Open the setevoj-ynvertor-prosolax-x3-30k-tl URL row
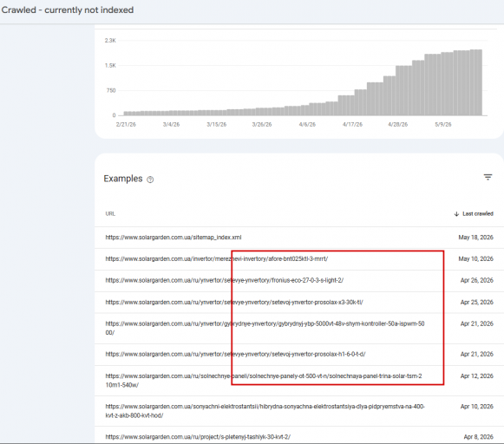The image size is (504, 444). pos(299,303)
